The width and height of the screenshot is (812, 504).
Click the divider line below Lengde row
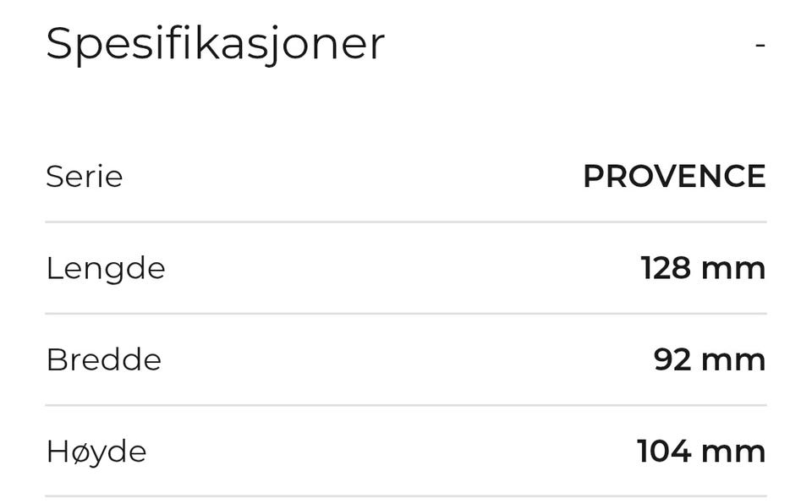pos(406,314)
